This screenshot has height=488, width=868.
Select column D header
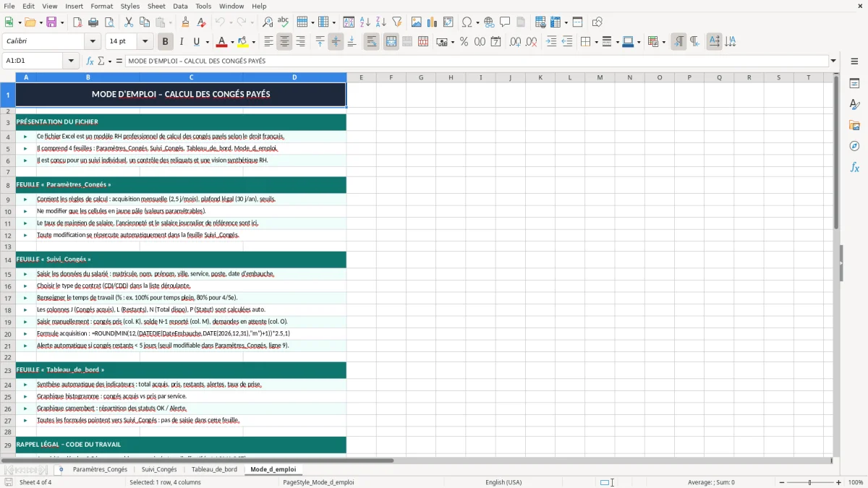click(x=294, y=77)
